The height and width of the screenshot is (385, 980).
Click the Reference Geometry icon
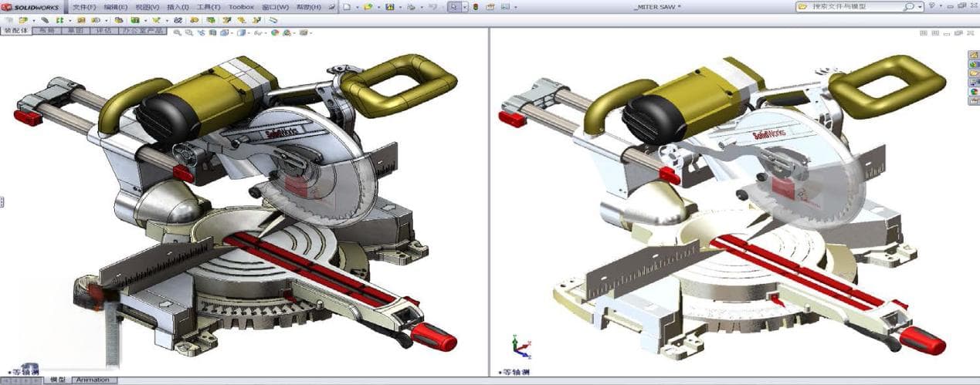pos(156,20)
